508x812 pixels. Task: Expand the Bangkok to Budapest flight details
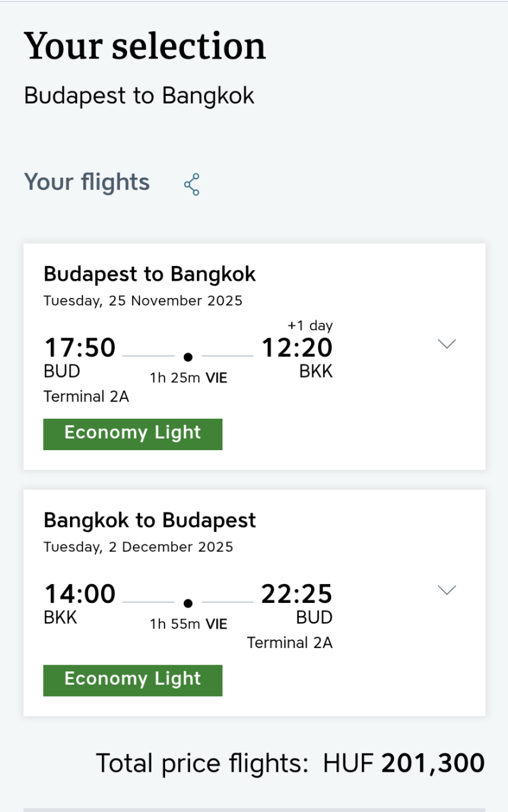(x=446, y=590)
